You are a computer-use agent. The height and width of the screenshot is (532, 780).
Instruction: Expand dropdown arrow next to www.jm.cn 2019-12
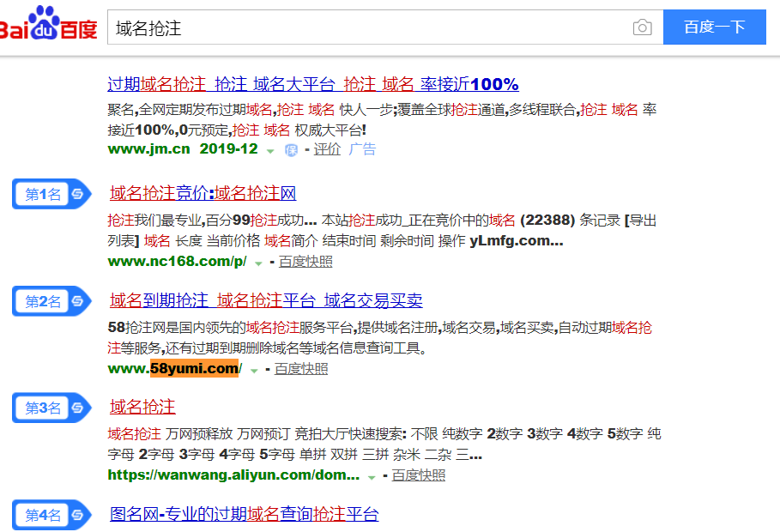pos(270,151)
